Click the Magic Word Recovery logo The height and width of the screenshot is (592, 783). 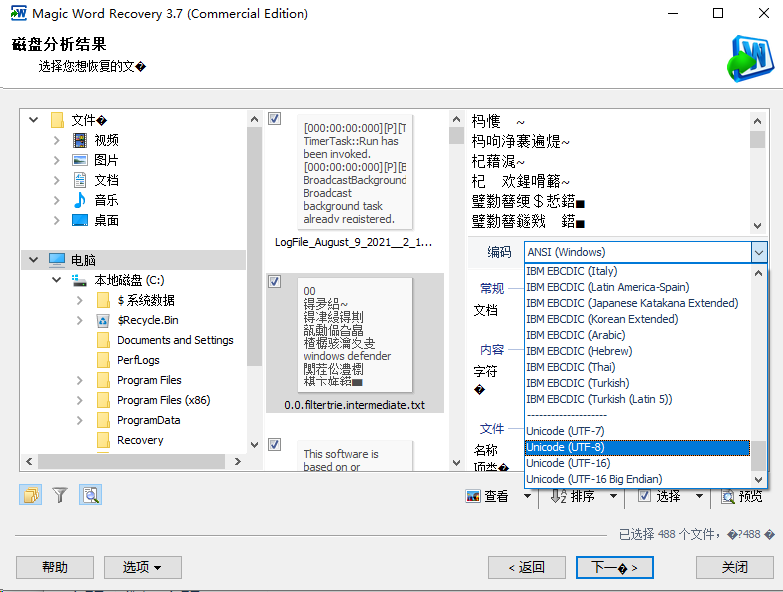[750, 58]
